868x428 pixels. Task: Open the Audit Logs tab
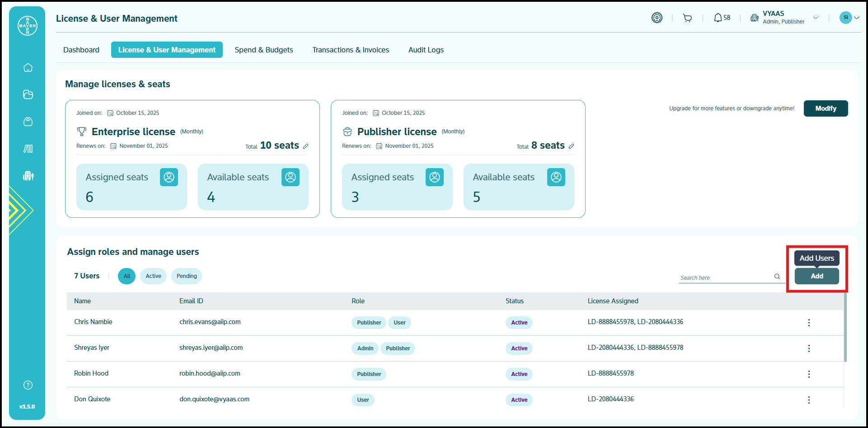click(426, 50)
